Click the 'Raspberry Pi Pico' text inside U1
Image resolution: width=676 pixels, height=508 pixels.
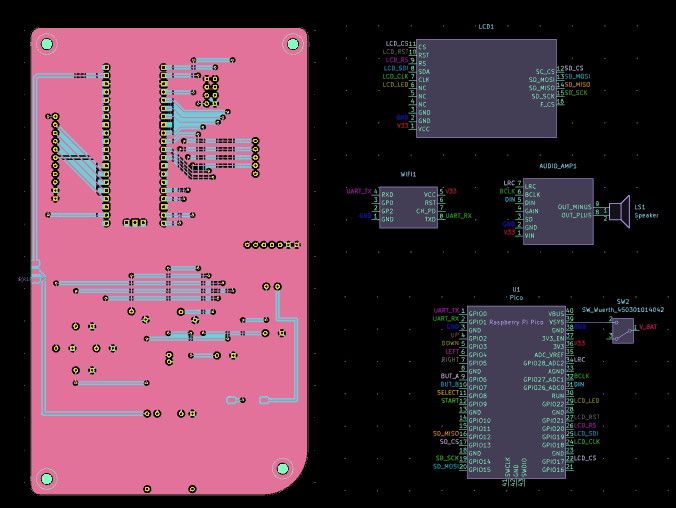click(516, 322)
